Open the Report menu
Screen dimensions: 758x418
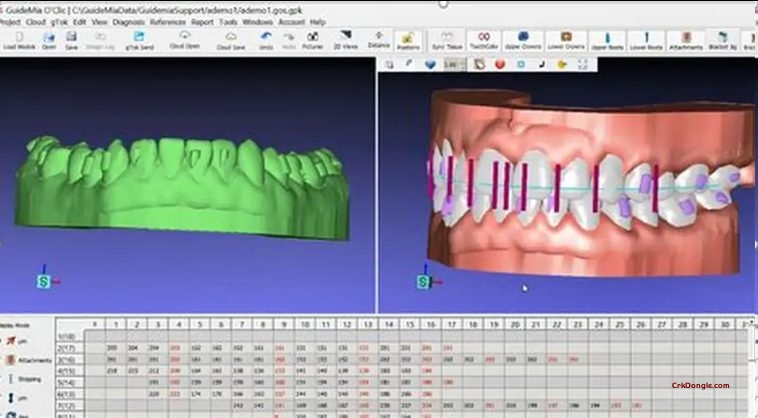[x=201, y=21]
